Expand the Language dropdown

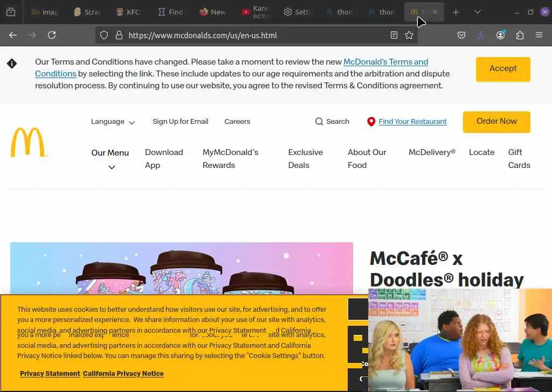pyautogui.click(x=113, y=122)
